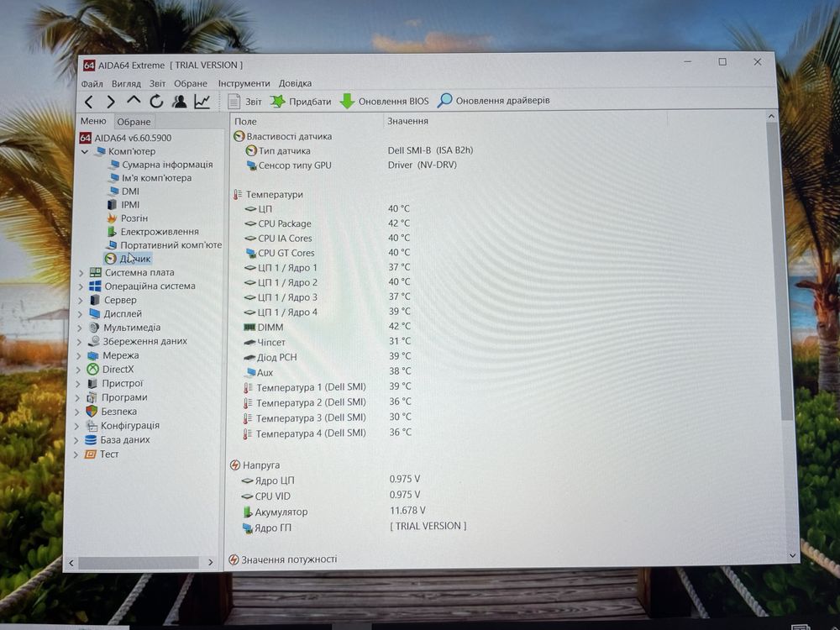This screenshot has height=630, width=840.
Task: Expand the Операційна система node
Action: tap(81, 286)
